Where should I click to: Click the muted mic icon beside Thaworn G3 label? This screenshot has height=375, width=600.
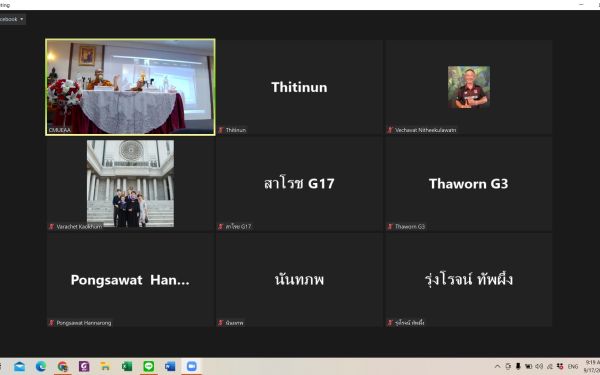tap(390, 227)
